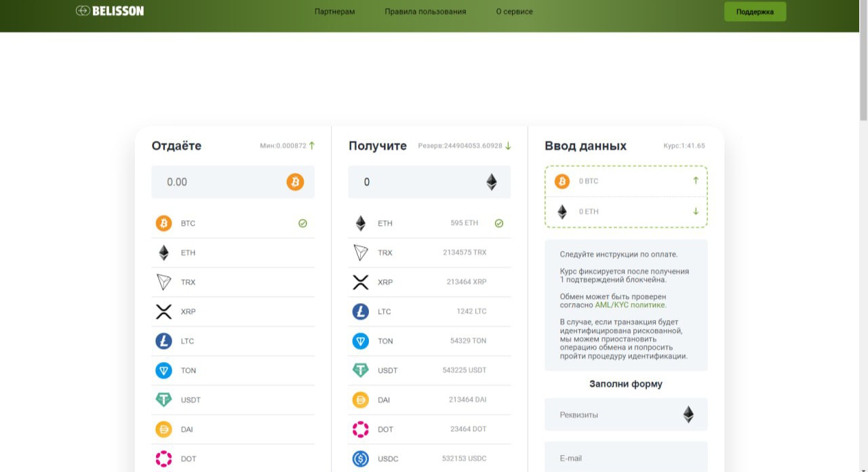Viewport: 868px width, 472px height.
Task: Click the 532153 USDC reserve value
Action: click(465, 458)
